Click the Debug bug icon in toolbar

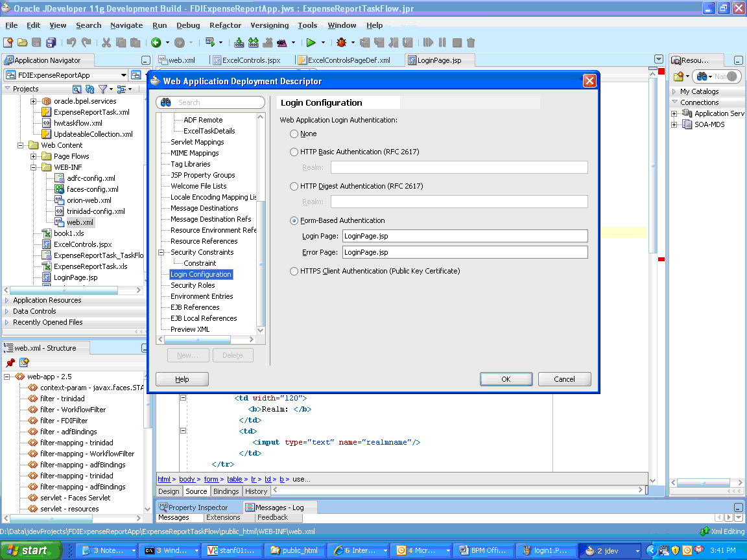341,43
